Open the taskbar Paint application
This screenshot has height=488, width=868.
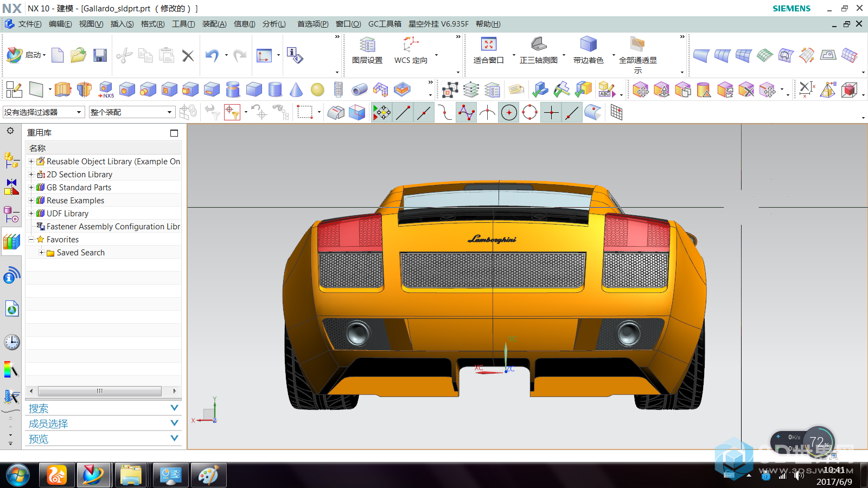[x=208, y=476]
